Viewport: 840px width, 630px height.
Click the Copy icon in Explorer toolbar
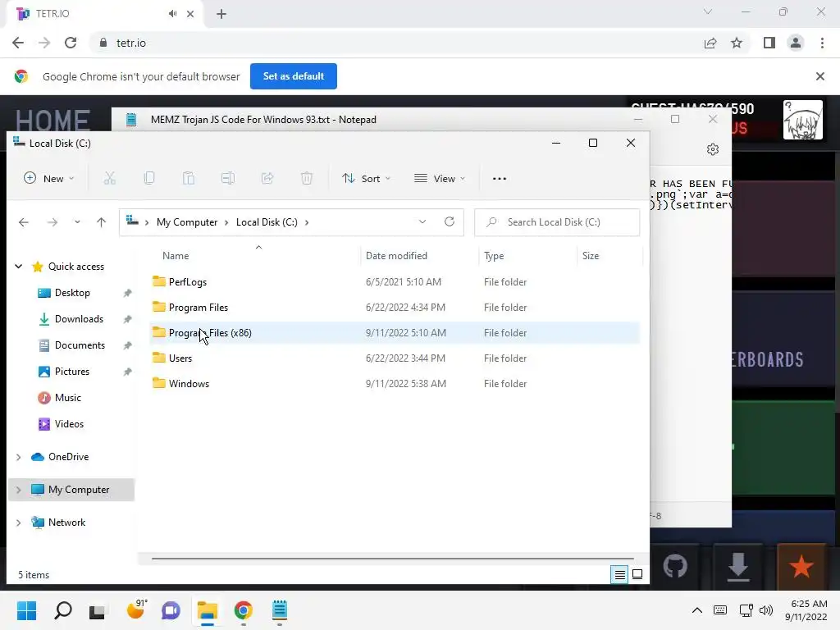pos(149,178)
